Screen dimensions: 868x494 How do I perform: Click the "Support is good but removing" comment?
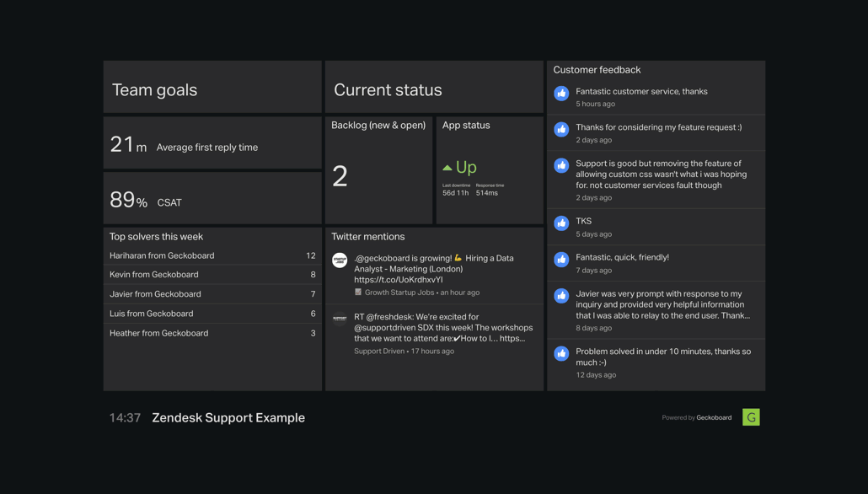click(x=661, y=174)
